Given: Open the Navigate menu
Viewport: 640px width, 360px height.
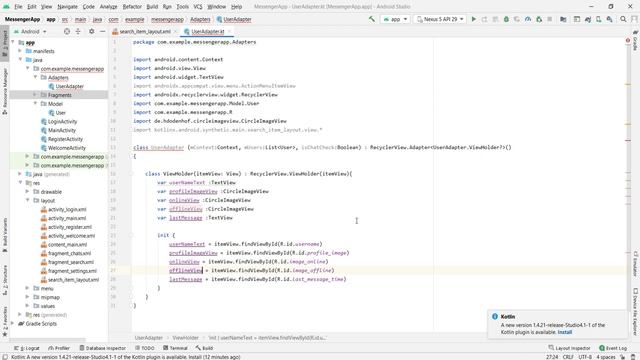Looking at the screenshot, I should point(67,7).
